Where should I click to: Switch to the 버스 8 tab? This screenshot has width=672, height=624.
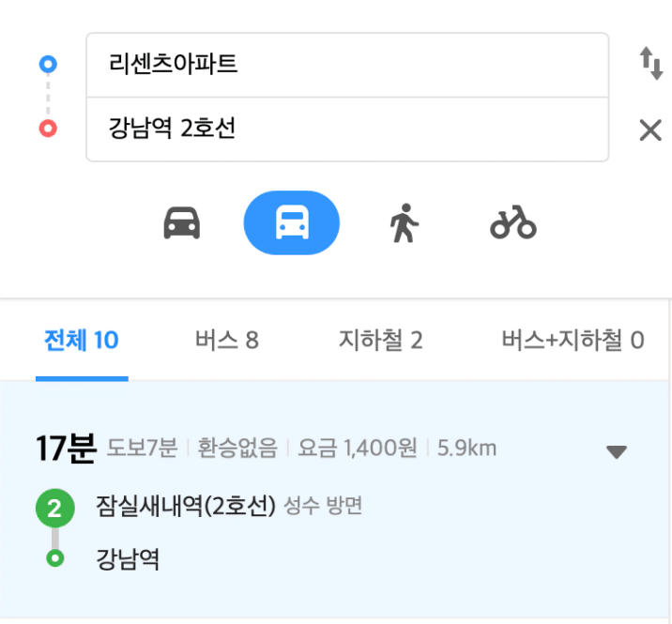(227, 341)
